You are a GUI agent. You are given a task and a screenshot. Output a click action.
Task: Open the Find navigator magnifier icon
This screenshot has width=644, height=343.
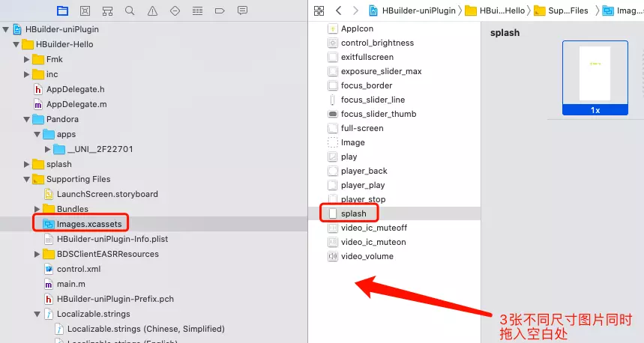[x=130, y=10]
